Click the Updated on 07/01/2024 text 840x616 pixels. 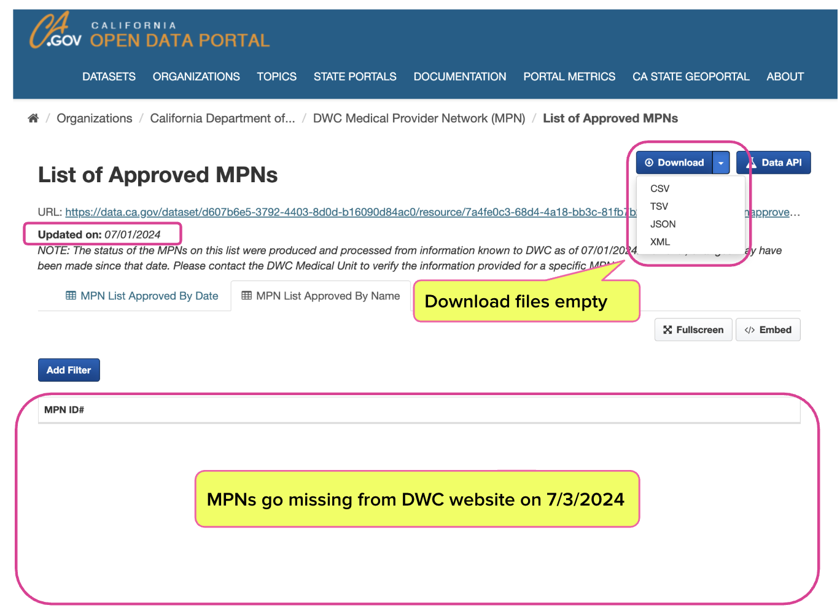(x=99, y=234)
